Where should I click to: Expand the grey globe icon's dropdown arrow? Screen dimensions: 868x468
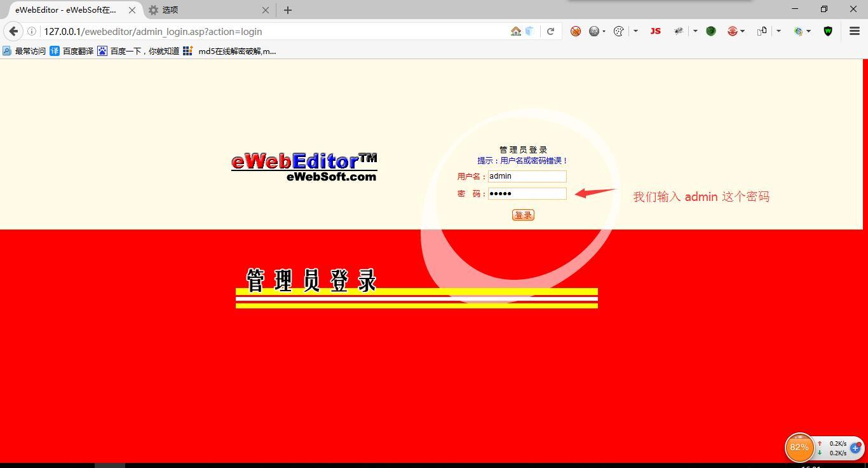pos(604,31)
